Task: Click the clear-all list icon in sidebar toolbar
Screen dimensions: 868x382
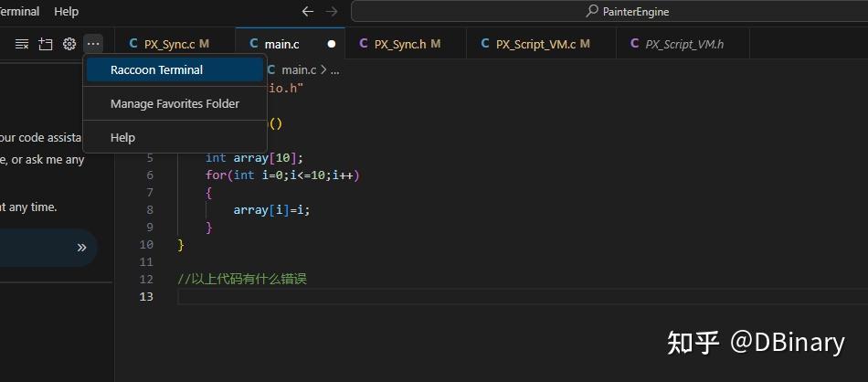Action: coord(22,44)
